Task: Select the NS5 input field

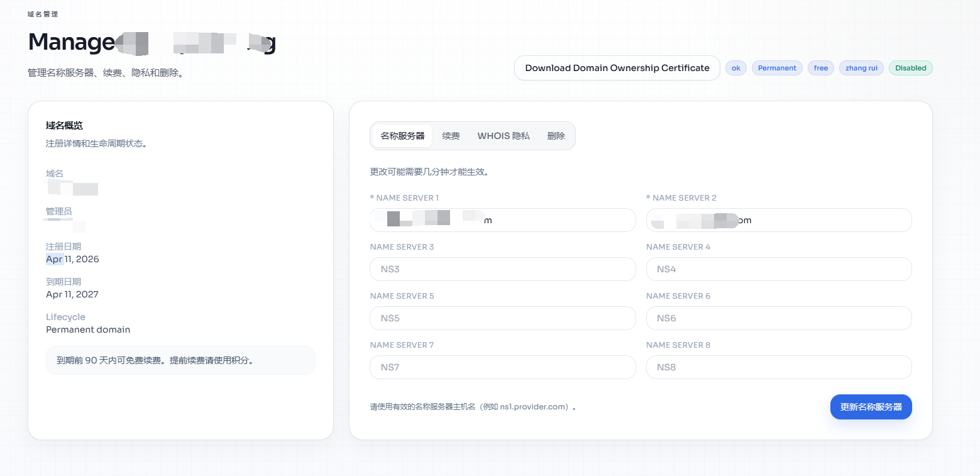Action: click(x=503, y=318)
